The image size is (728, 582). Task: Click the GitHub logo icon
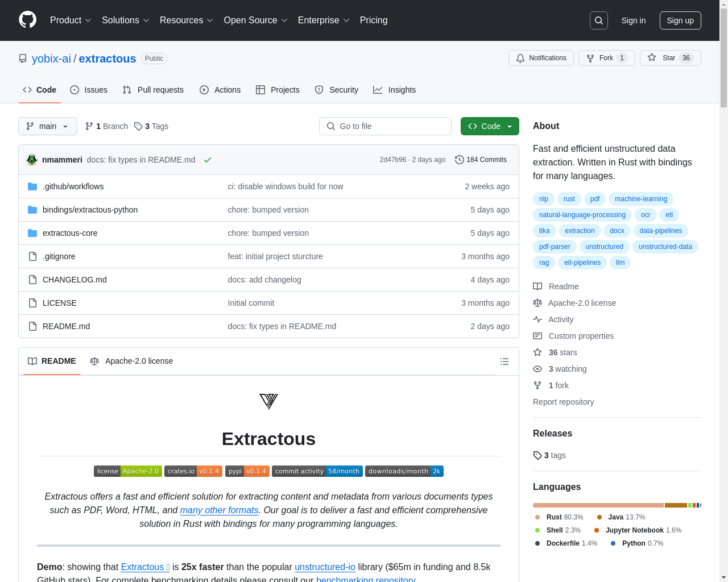click(x=27, y=20)
